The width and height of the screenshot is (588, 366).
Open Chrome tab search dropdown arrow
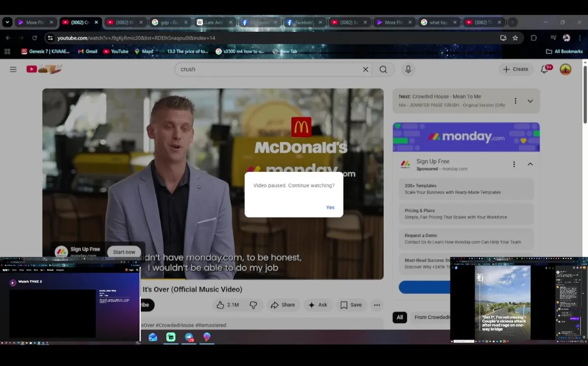tap(7, 22)
